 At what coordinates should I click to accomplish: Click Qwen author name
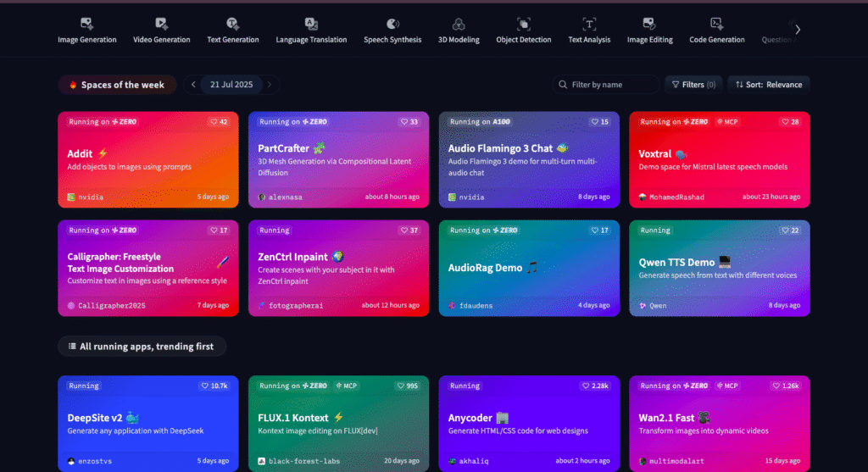pos(658,305)
